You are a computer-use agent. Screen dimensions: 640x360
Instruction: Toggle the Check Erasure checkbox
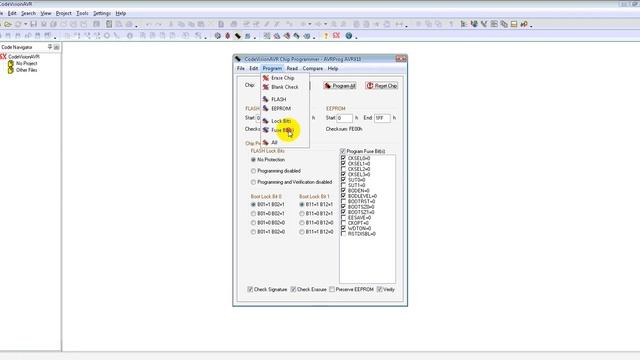293,289
